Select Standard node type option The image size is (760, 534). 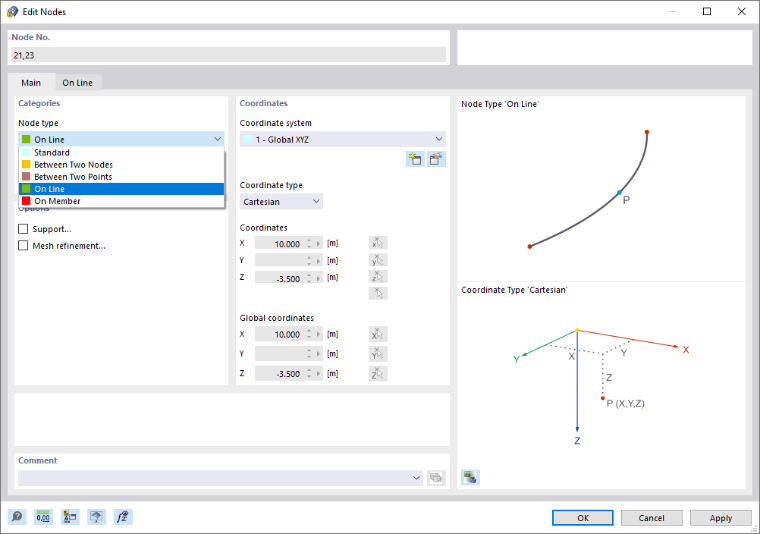pyautogui.click(x=121, y=153)
